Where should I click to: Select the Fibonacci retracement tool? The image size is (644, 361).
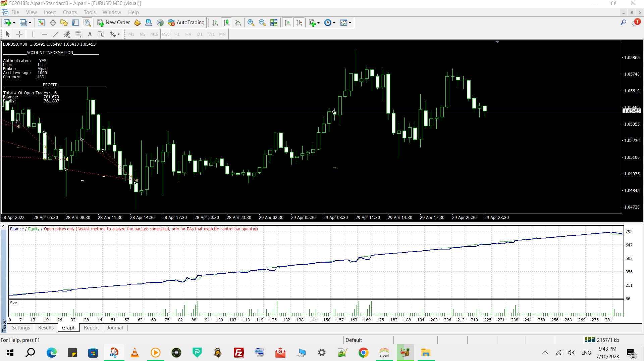78,34
